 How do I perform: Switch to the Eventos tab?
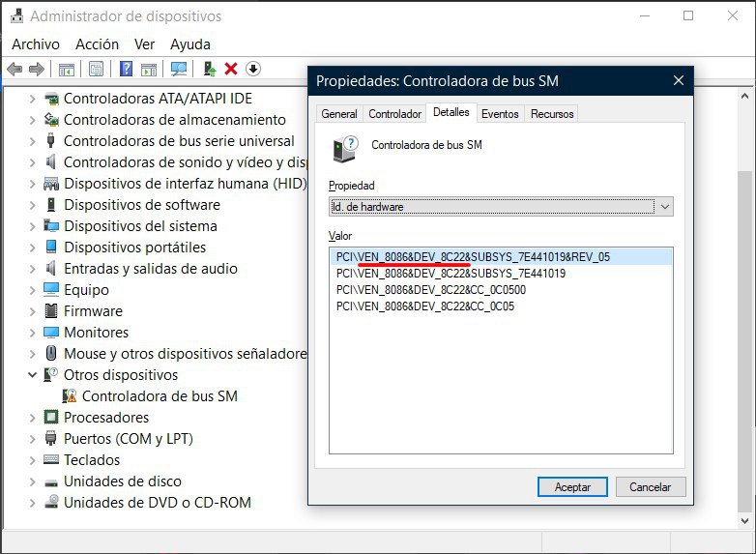point(500,114)
